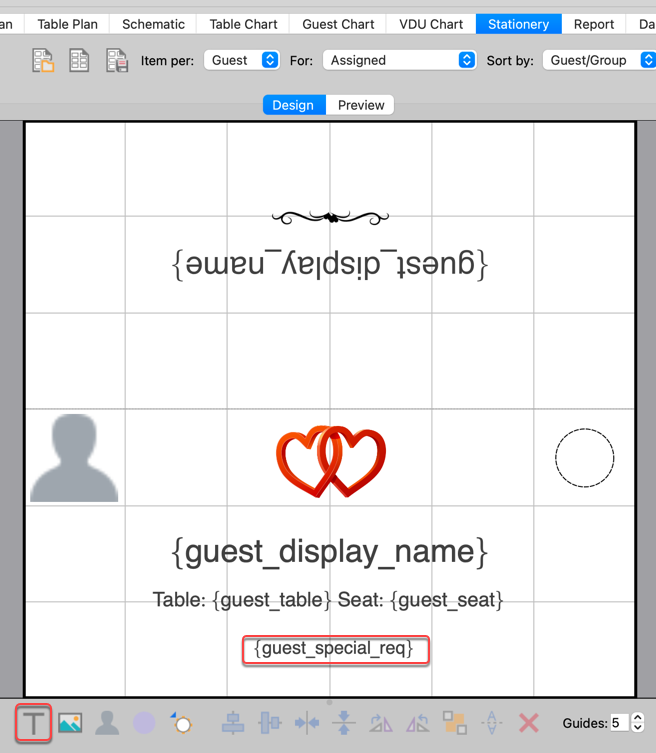Select the {guest_special_req} text field
Image resolution: width=656 pixels, height=753 pixels.
coord(334,649)
